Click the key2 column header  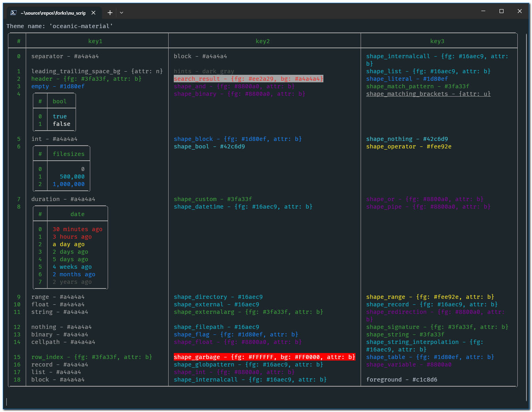pos(263,41)
